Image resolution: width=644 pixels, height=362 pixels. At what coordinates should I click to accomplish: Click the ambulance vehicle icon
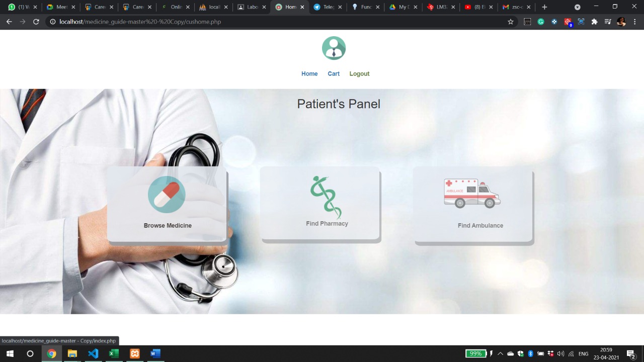click(472, 193)
